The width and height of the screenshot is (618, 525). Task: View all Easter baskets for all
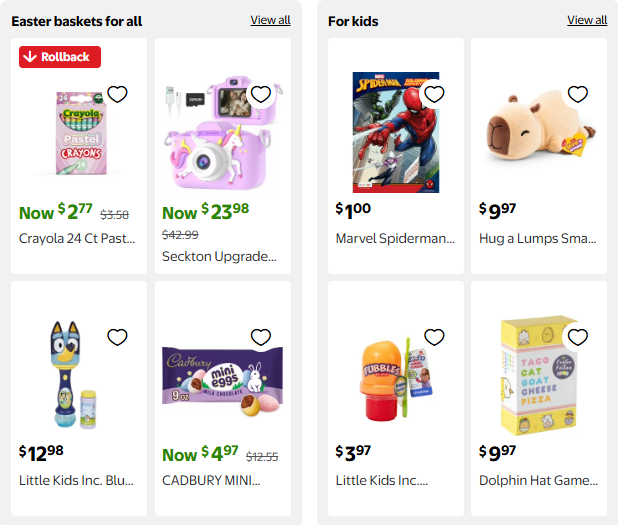click(x=270, y=20)
